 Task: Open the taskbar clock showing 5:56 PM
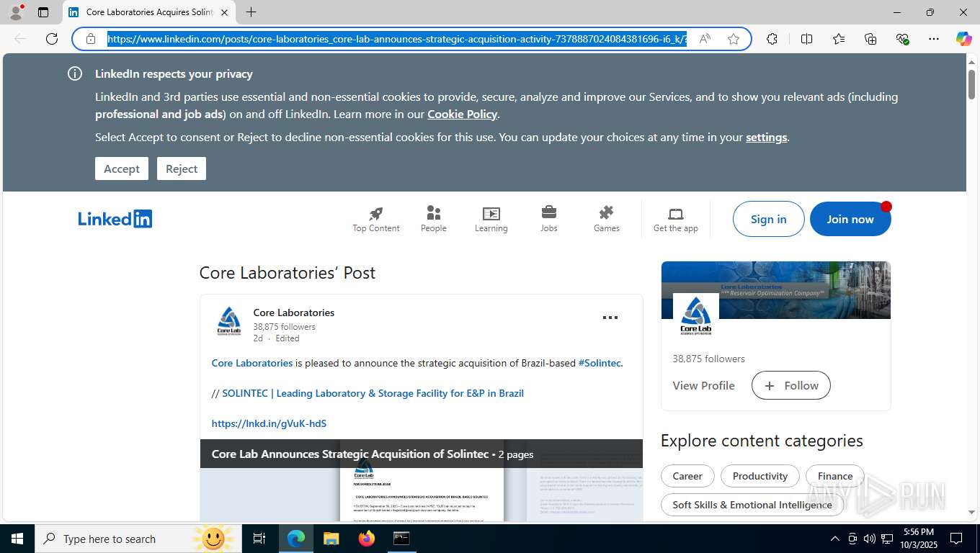click(918, 539)
